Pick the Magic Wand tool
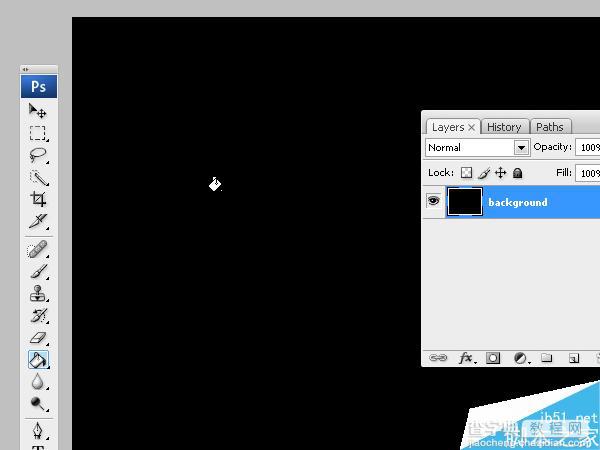 [39, 178]
